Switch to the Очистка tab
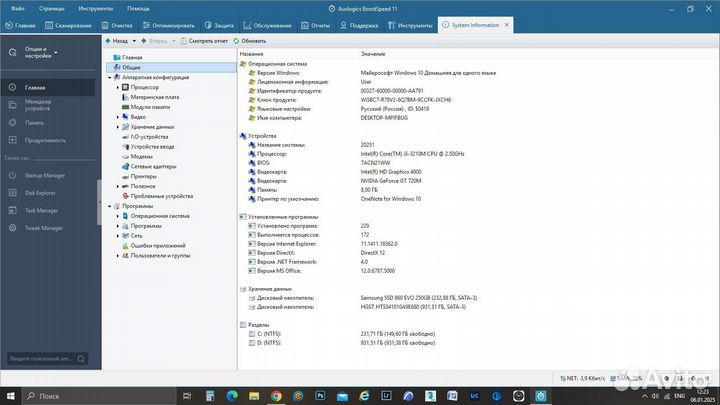The image size is (720, 405). [117, 25]
